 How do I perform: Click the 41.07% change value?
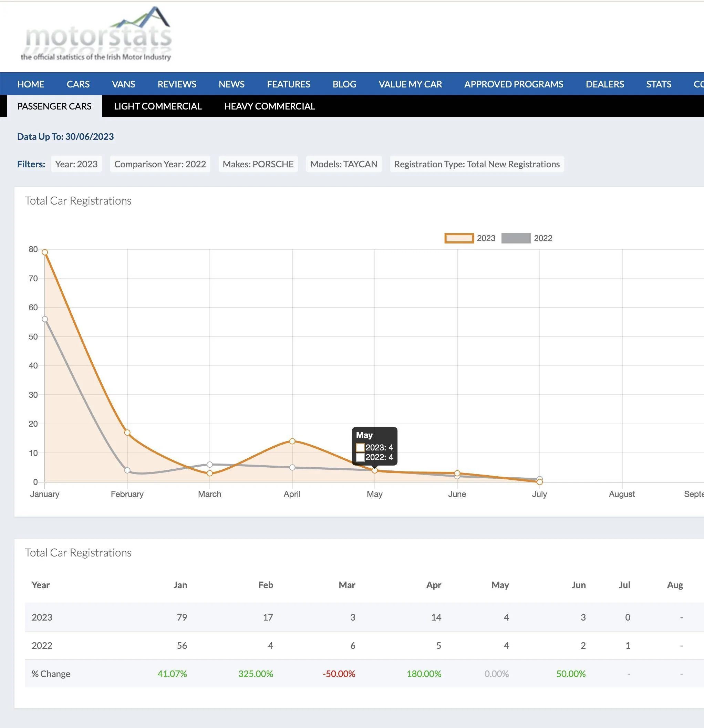pos(172,674)
